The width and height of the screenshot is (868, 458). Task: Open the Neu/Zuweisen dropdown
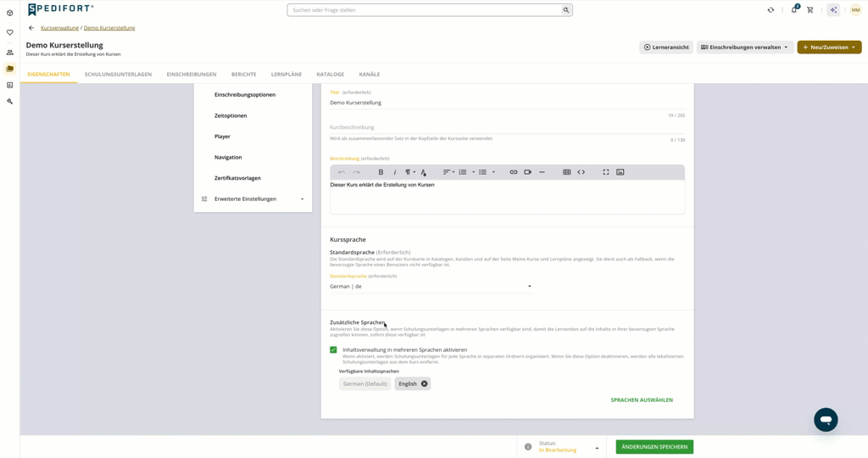(x=829, y=47)
